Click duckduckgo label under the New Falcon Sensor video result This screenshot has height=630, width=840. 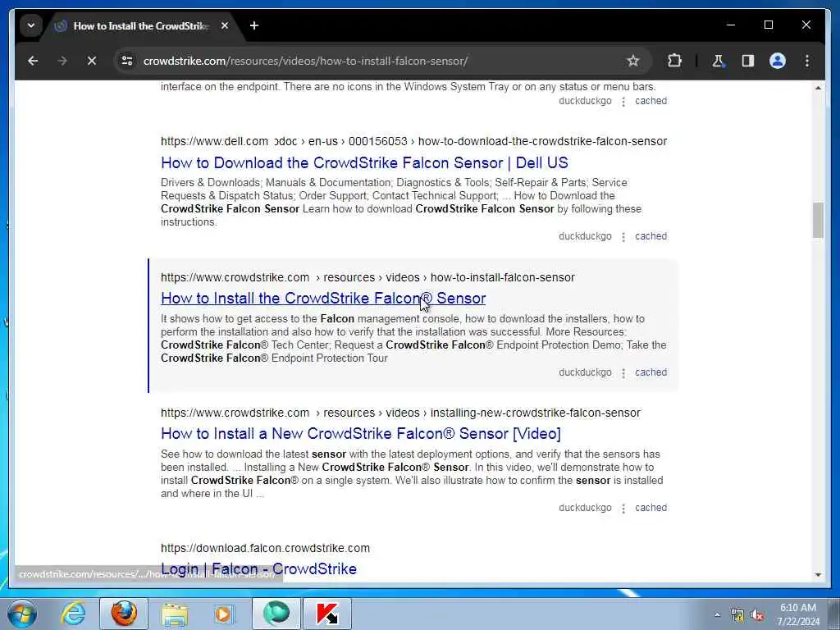585,508
